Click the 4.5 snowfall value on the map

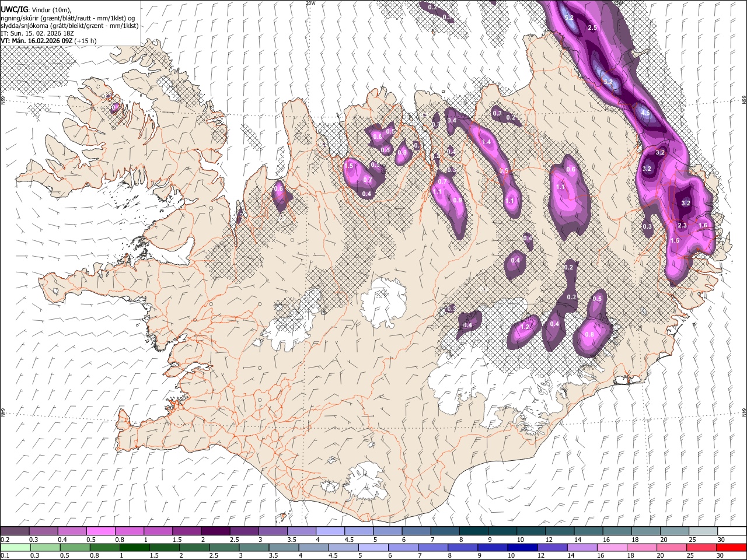point(645,112)
